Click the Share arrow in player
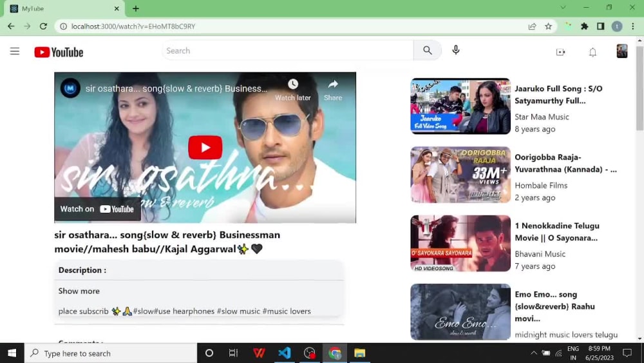This screenshot has width=644, height=363. pyautogui.click(x=333, y=84)
